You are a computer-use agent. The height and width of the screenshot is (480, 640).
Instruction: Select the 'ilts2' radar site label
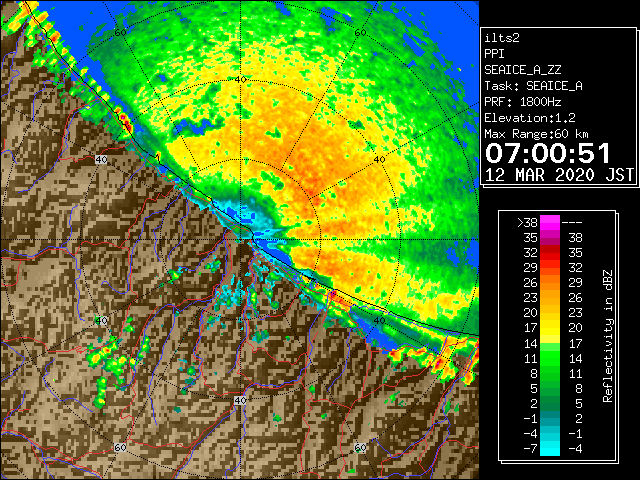click(x=502, y=38)
